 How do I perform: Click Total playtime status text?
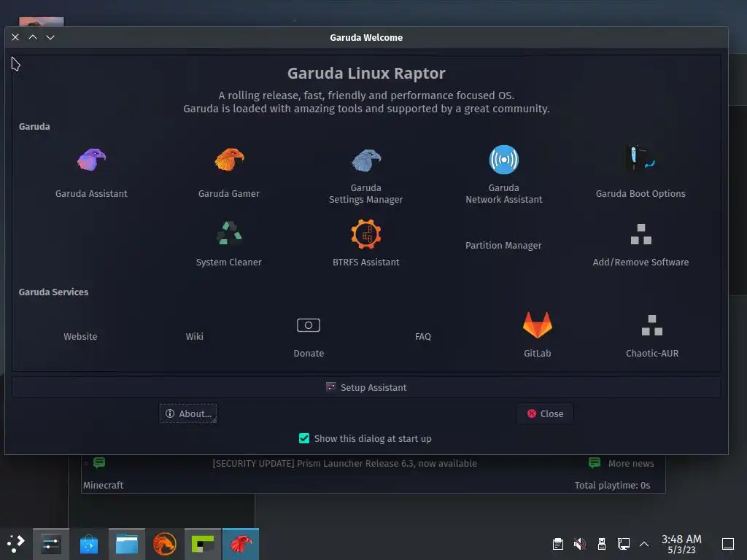click(x=612, y=485)
